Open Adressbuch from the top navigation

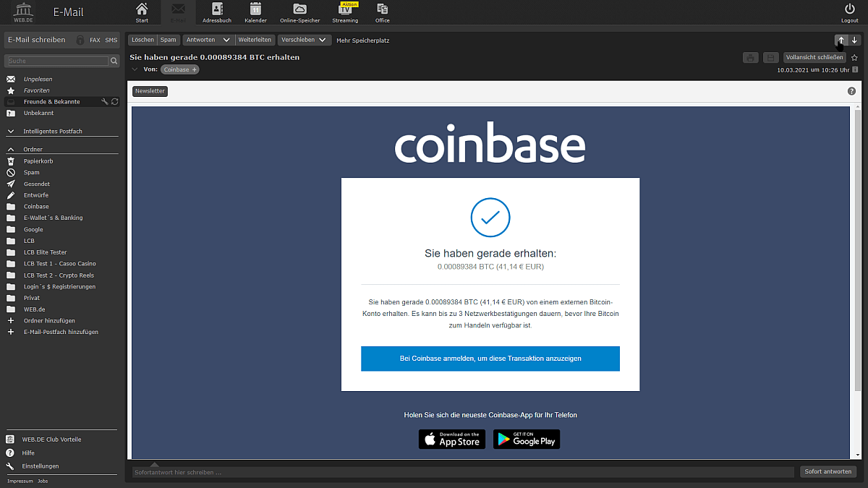(217, 12)
